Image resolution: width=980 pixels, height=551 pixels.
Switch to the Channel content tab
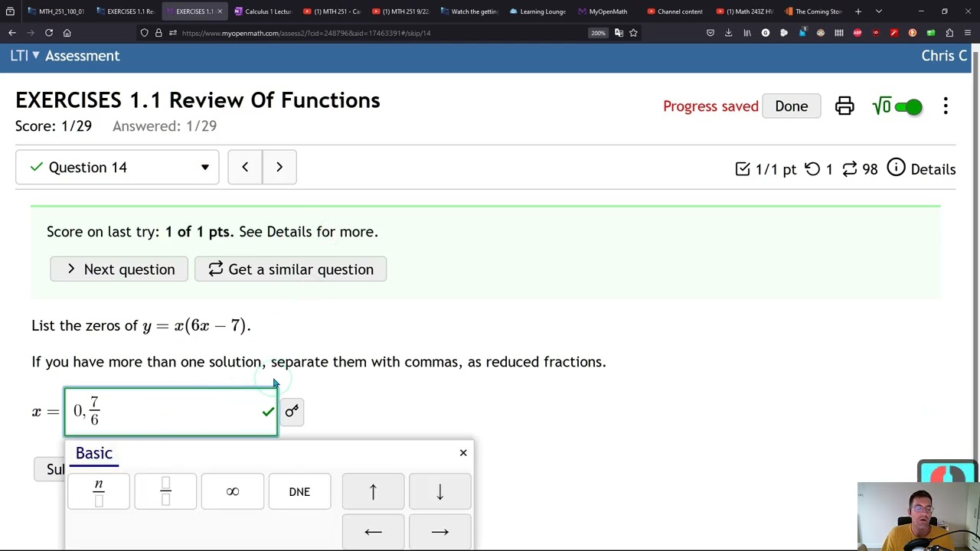pos(675,11)
